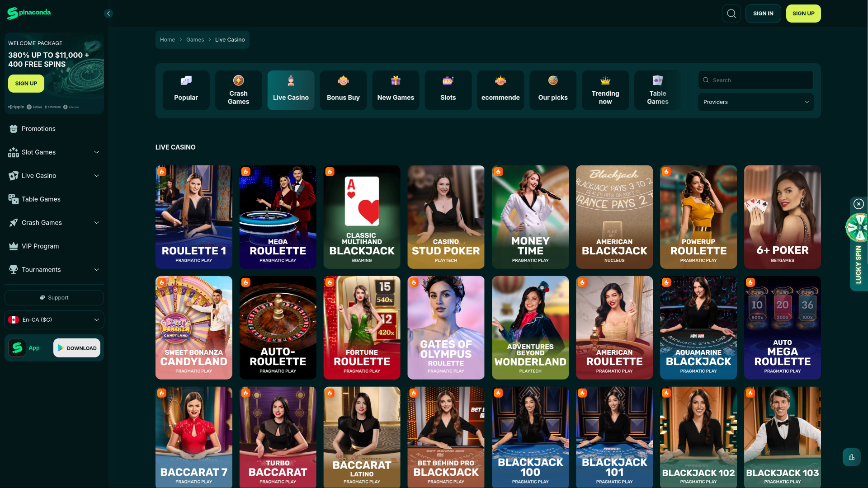This screenshot has width=868, height=488.
Task: Open the Roulette 1 game card
Action: click(x=194, y=217)
